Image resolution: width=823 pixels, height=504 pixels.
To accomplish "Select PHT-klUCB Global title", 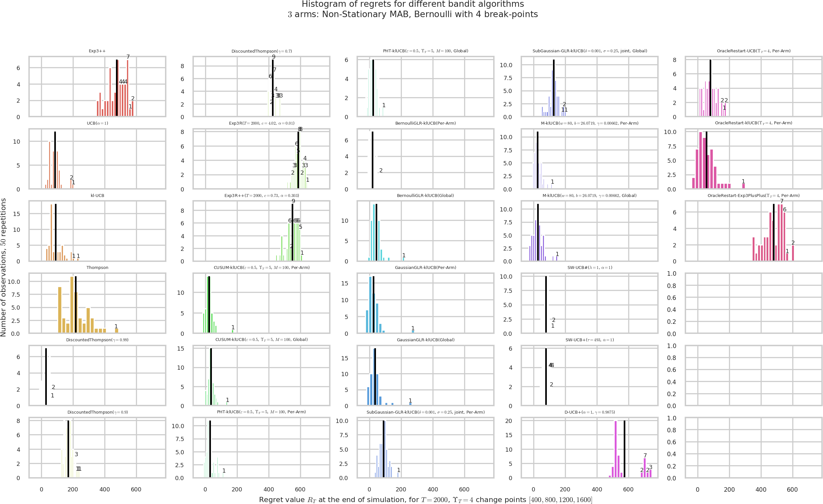I will (425, 51).
